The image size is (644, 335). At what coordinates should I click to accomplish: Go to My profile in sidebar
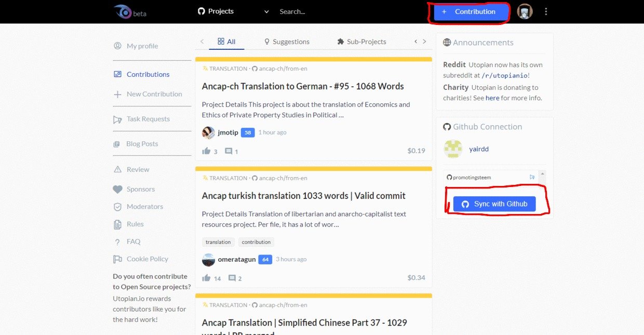(142, 46)
